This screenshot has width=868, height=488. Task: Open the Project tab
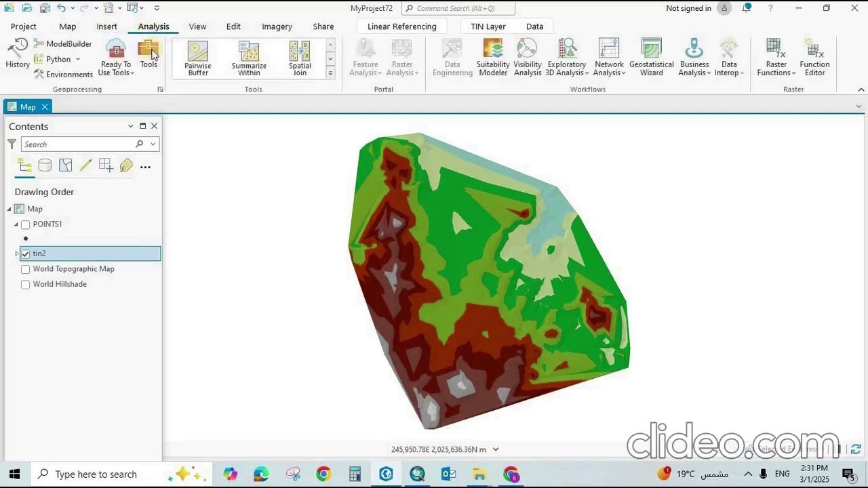(23, 26)
